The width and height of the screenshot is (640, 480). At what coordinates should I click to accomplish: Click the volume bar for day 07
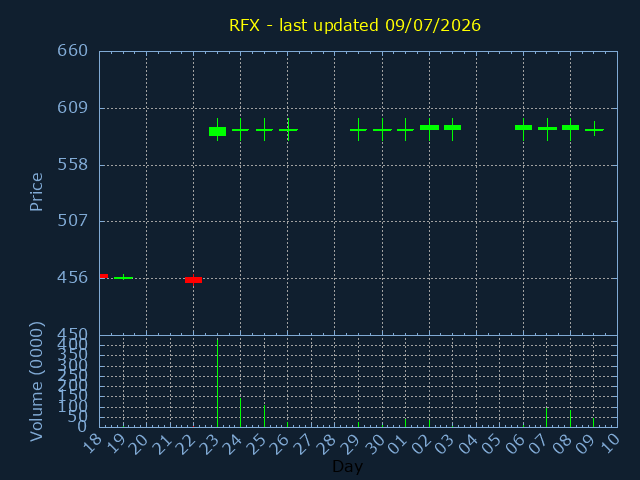pos(547,417)
